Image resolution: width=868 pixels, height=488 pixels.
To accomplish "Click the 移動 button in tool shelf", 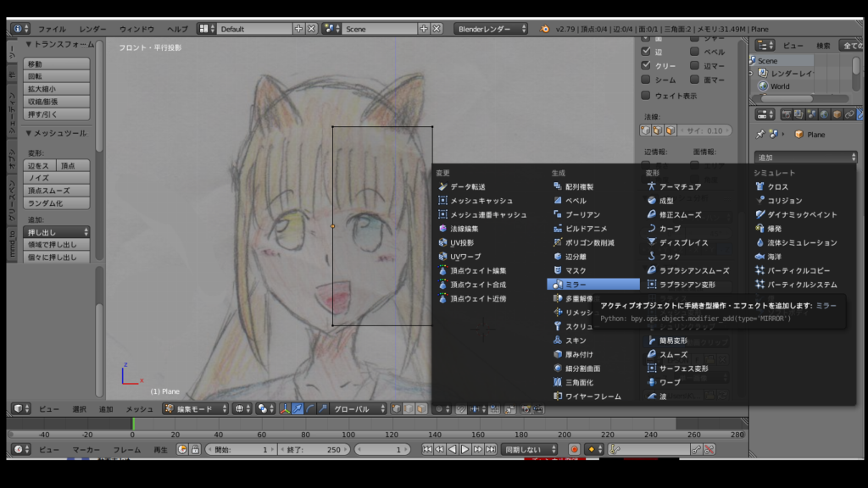I will coord(57,64).
